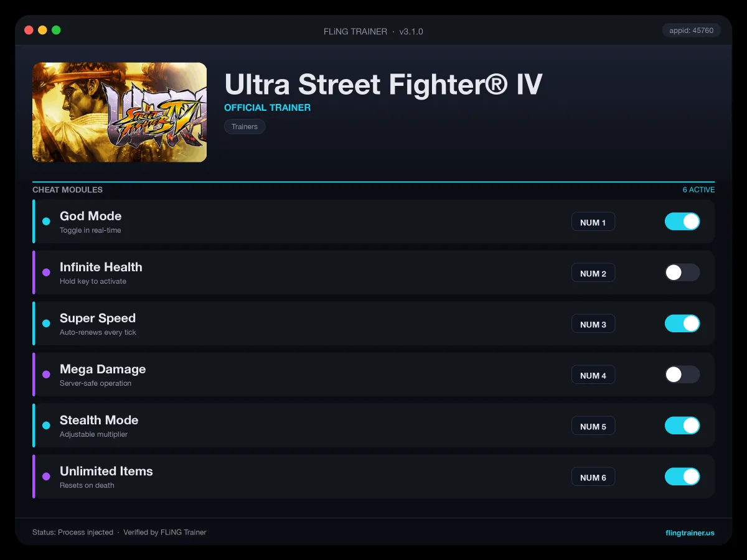
Task: Click the purple dot beside Infinite Health
Action: (x=46, y=273)
